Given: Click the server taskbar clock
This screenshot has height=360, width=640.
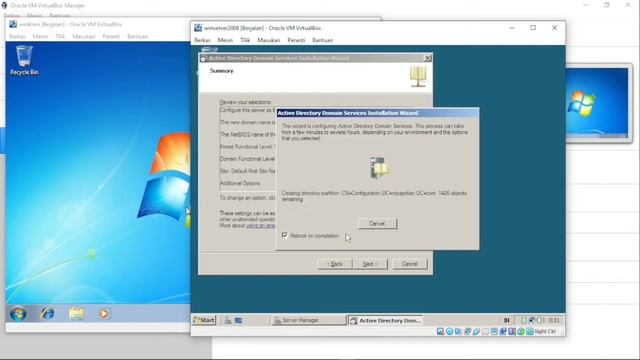Looking at the screenshot, I should pos(553,320).
